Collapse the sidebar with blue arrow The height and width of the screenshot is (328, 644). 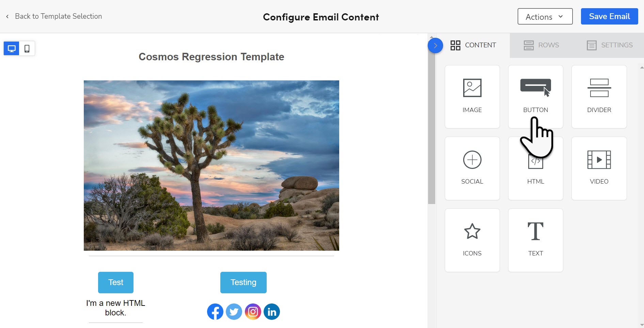(x=435, y=45)
